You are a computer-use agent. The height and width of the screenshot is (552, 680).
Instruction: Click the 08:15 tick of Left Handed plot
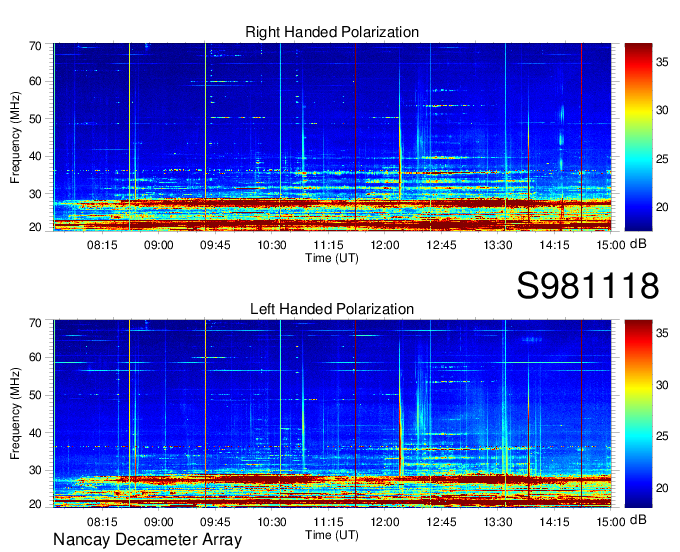pyautogui.click(x=102, y=522)
